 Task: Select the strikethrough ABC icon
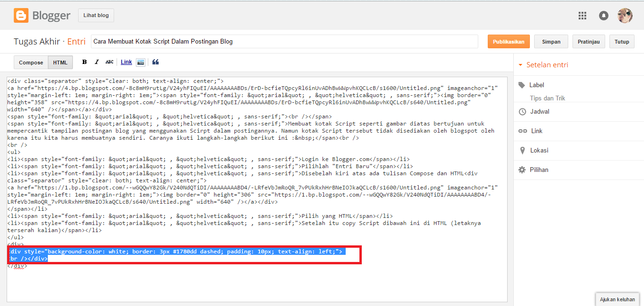pos(109,62)
